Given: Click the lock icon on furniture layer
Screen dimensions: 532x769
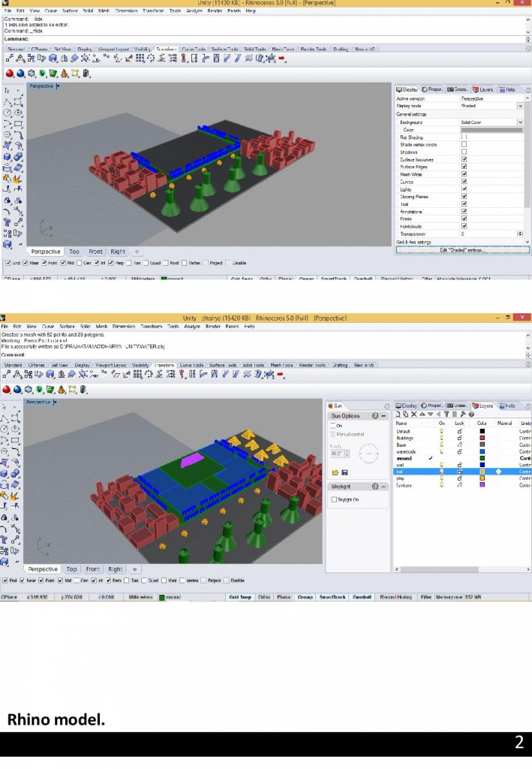Looking at the screenshot, I should tap(459, 485).
